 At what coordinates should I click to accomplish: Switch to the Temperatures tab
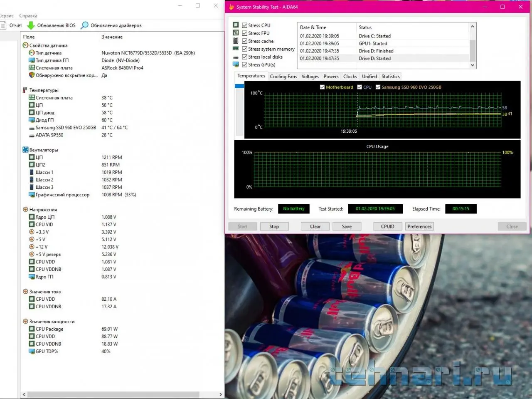click(251, 76)
